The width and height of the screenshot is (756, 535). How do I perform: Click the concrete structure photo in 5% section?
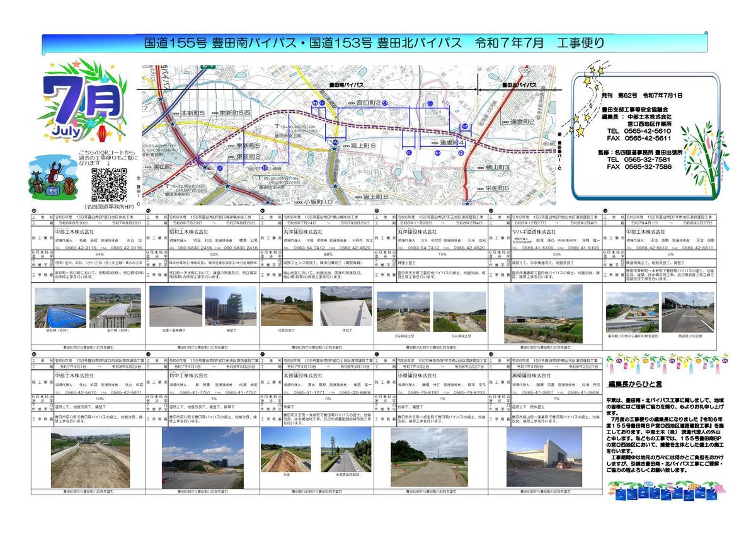(544, 457)
